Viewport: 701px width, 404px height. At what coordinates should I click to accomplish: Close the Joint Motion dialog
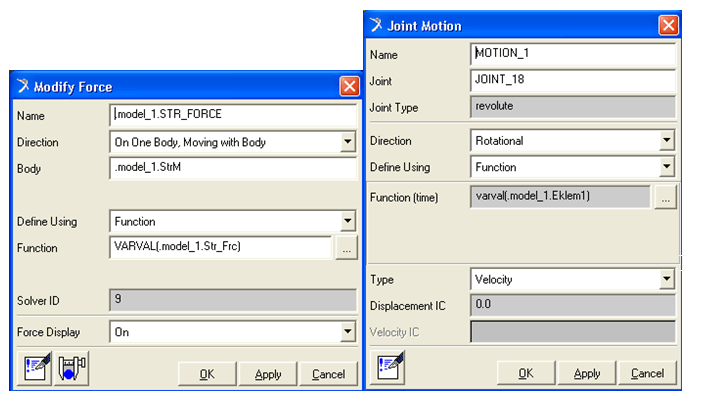point(668,26)
